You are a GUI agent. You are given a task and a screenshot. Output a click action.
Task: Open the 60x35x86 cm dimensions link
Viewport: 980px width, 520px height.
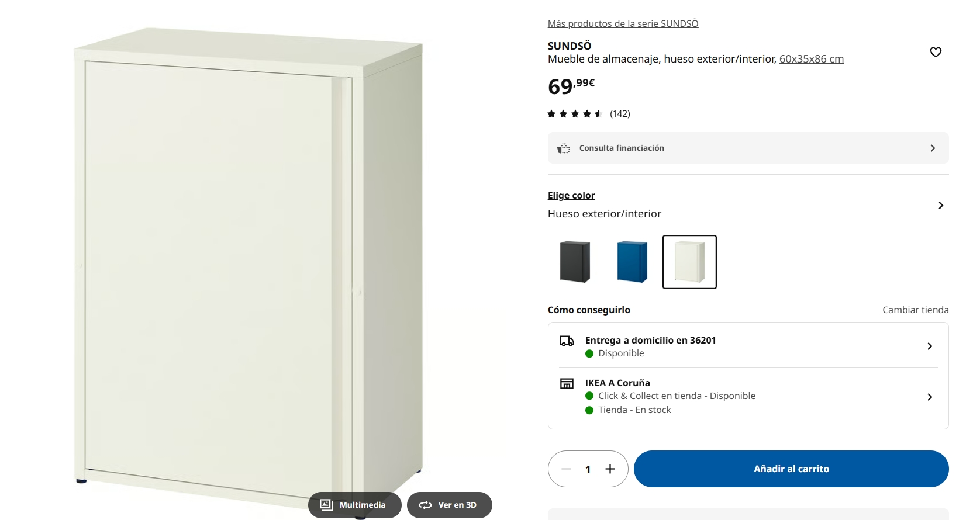[x=812, y=59]
